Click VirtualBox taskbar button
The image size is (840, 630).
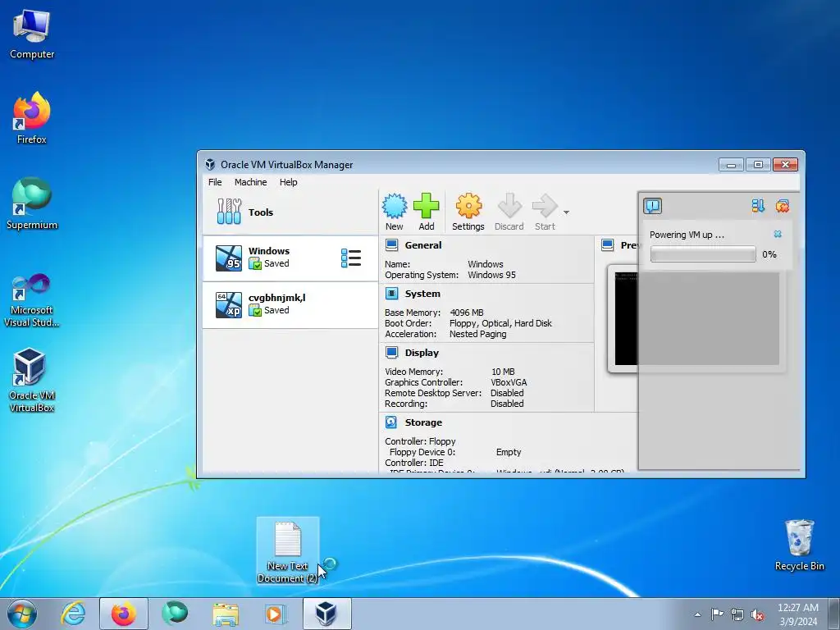coord(326,614)
